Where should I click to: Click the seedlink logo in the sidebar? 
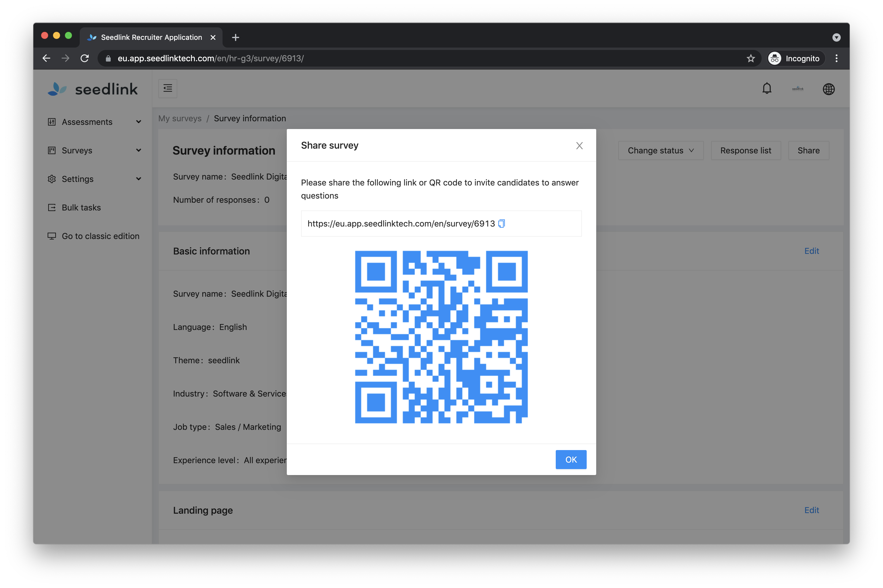93,89
